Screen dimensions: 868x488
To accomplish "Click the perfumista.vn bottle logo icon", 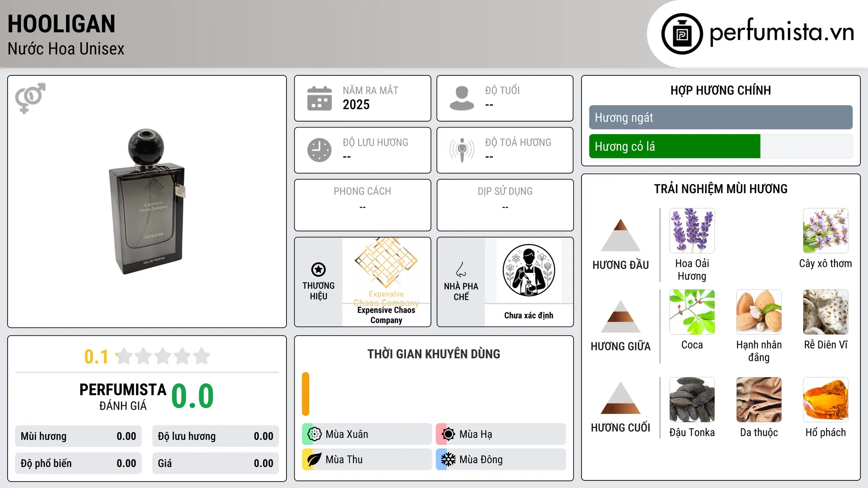I will (682, 34).
